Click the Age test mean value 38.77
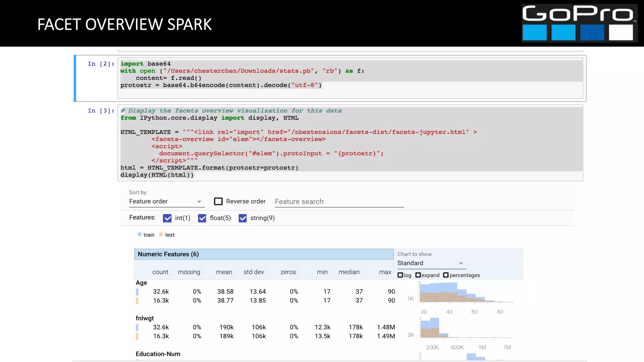The height and width of the screenshot is (362, 644). 225,300
